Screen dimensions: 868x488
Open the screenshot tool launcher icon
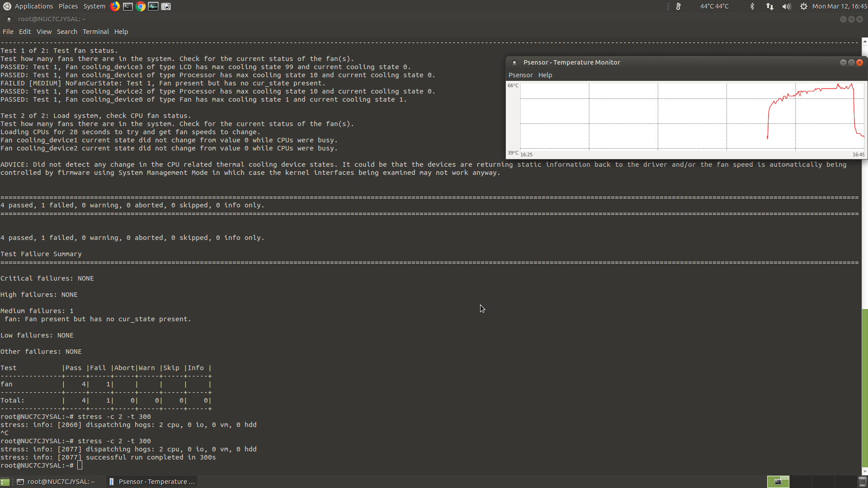[166, 6]
